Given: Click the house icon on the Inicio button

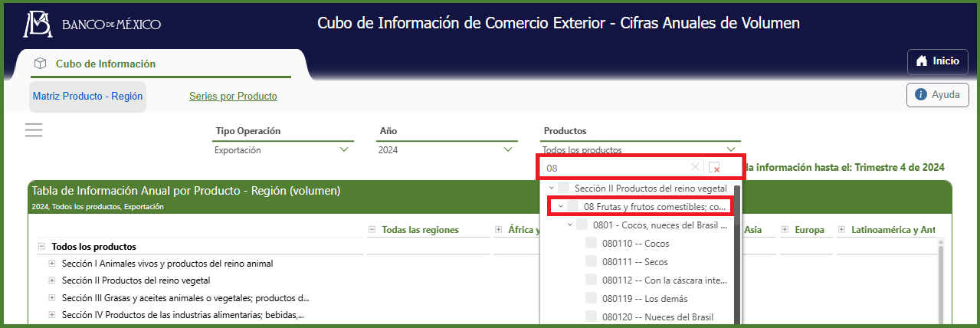Looking at the screenshot, I should 922,61.
